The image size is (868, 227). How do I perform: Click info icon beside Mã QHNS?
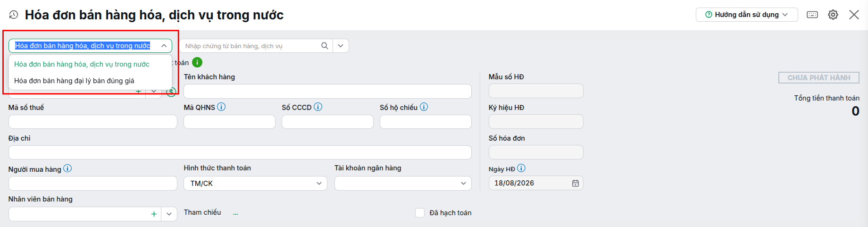pos(221,107)
